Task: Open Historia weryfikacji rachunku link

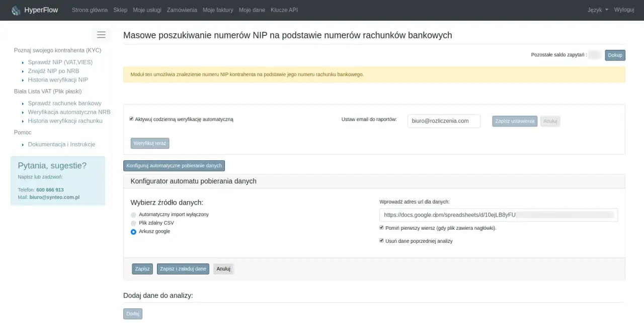Action: tap(65, 121)
